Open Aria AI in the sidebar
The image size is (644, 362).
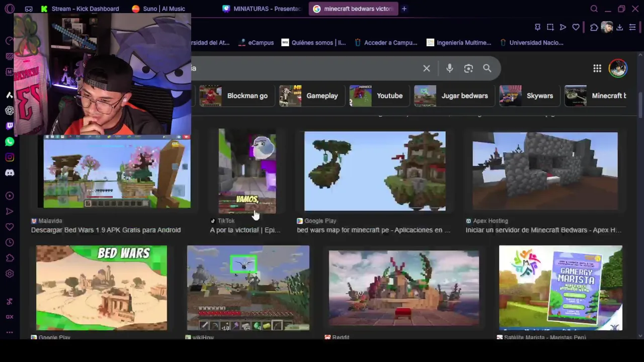(9, 95)
